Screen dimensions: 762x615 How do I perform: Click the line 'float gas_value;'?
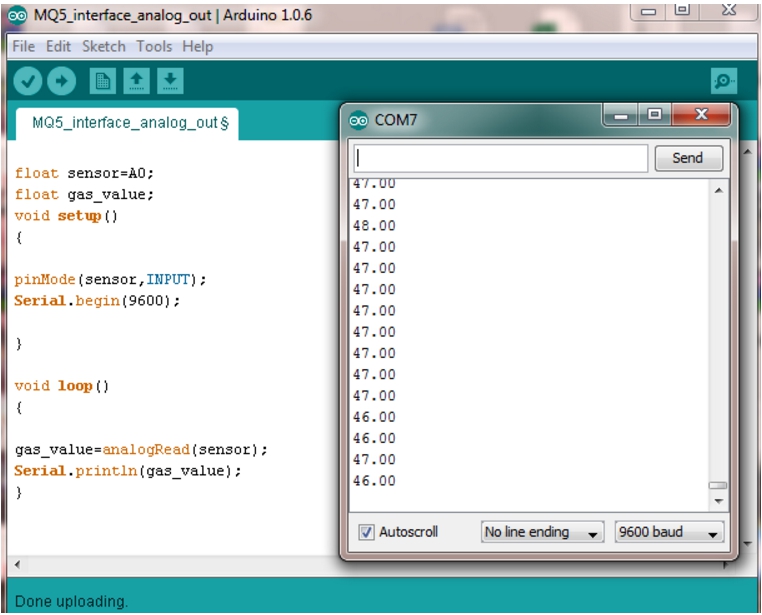[84, 195]
